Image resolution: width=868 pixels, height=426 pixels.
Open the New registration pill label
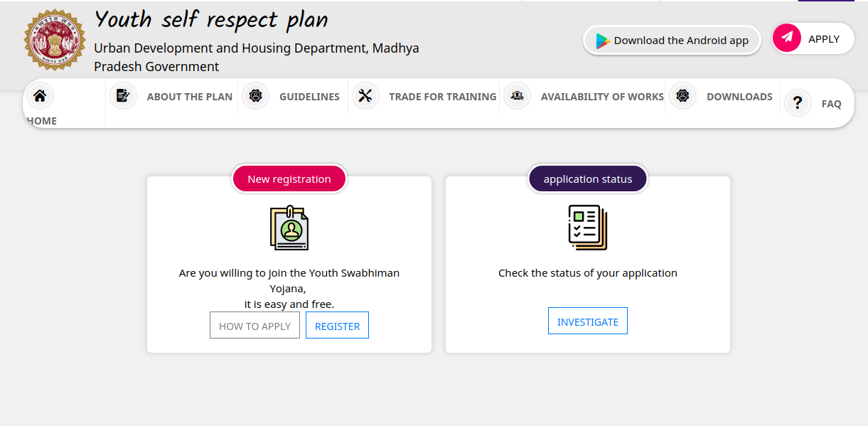(289, 179)
